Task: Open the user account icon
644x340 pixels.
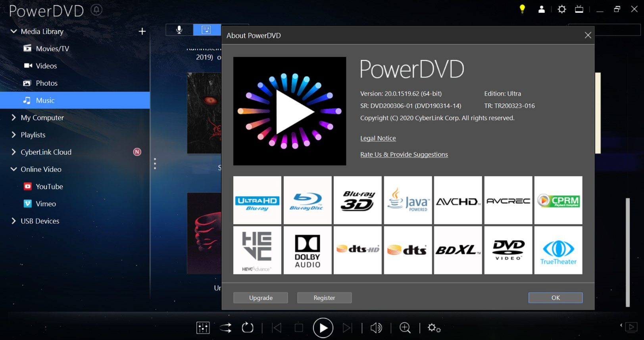Action: click(541, 9)
